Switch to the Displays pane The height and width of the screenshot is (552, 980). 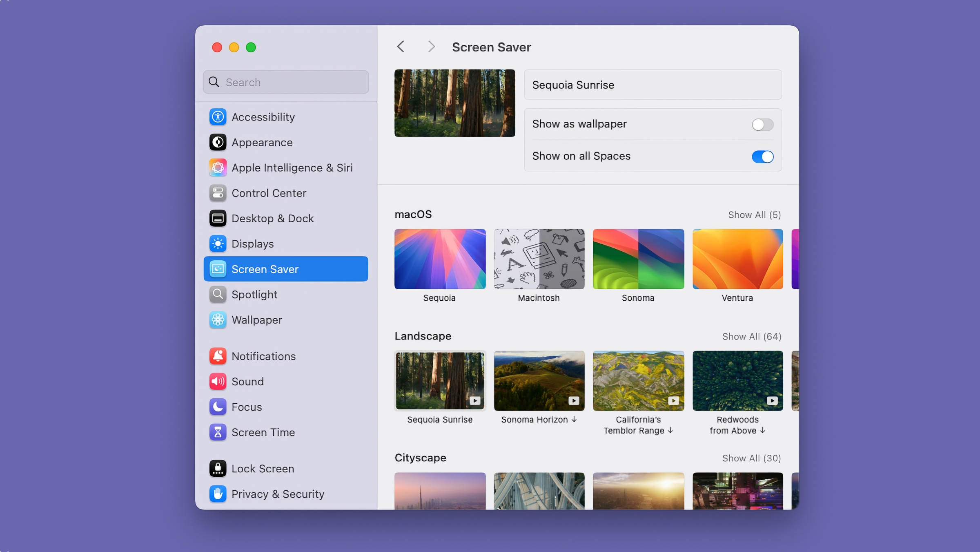click(x=286, y=244)
